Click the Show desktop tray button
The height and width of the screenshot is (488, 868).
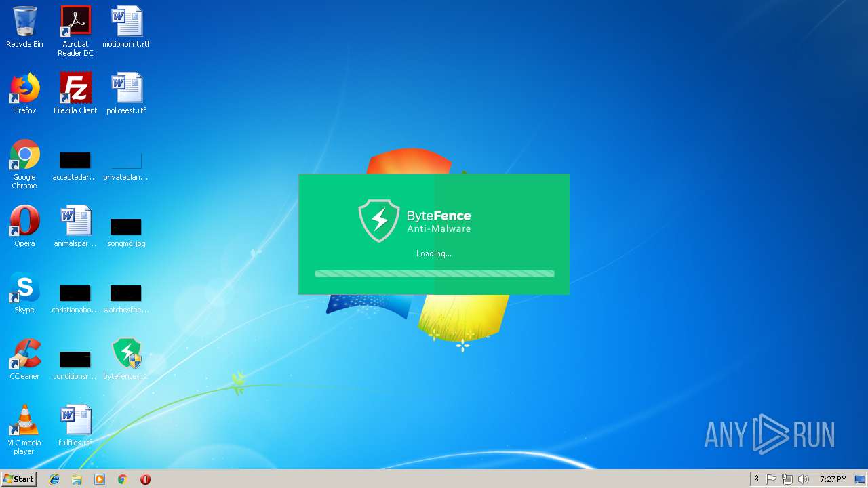[x=860, y=479]
